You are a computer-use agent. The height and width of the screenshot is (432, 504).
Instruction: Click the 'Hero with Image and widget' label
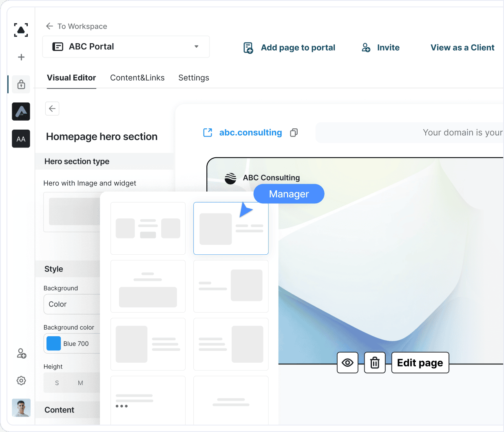coord(90,183)
